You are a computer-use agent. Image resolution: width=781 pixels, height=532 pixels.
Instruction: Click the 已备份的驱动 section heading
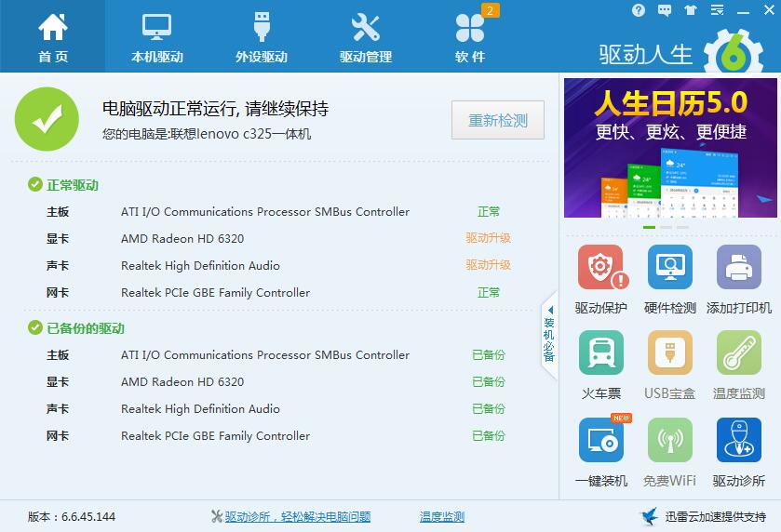point(85,328)
